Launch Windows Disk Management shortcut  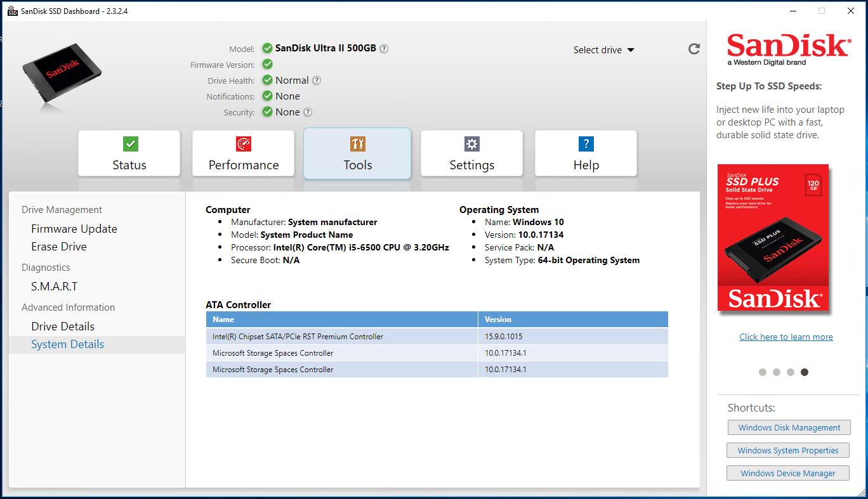point(789,428)
